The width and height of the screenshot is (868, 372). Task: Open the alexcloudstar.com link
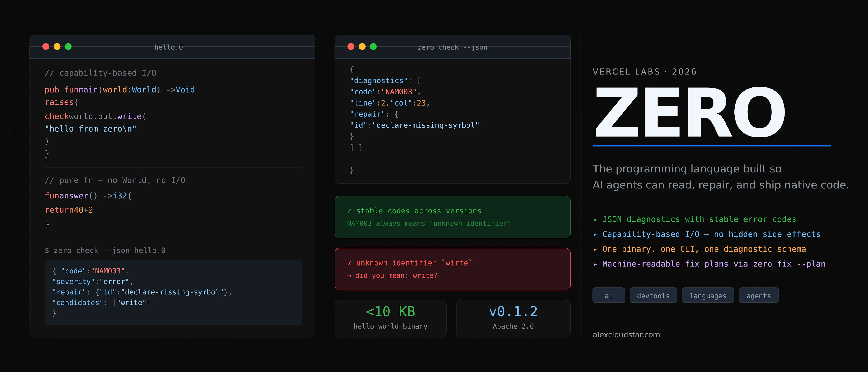(626, 335)
